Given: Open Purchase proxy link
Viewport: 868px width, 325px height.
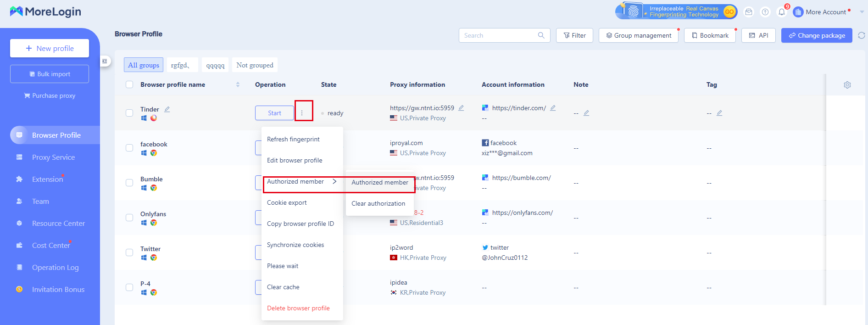Looking at the screenshot, I should click(x=50, y=95).
